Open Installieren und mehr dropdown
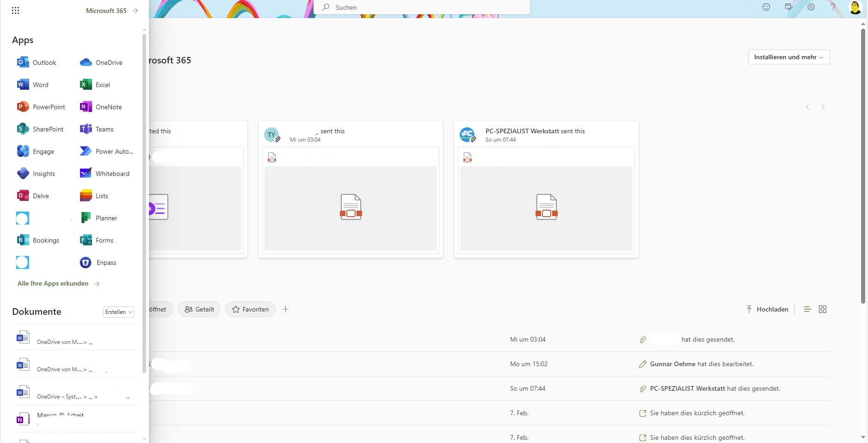Screen dimensions: 868x443 [x=788, y=57]
